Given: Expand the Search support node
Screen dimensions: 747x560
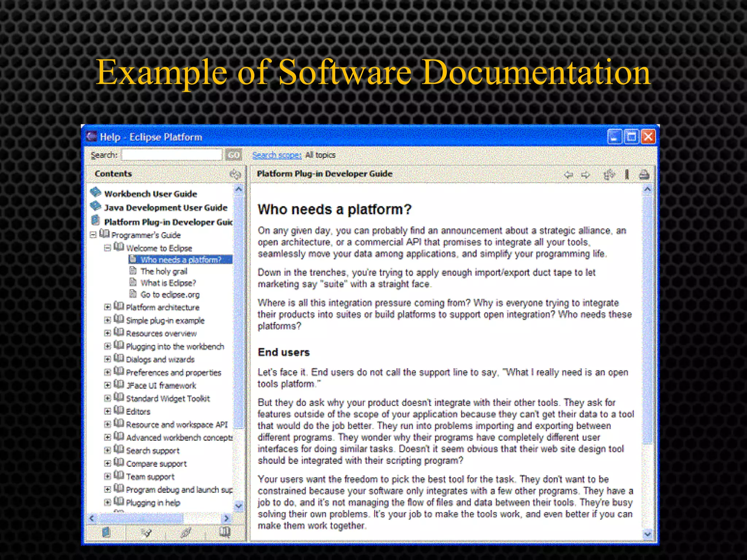Looking at the screenshot, I should [107, 450].
